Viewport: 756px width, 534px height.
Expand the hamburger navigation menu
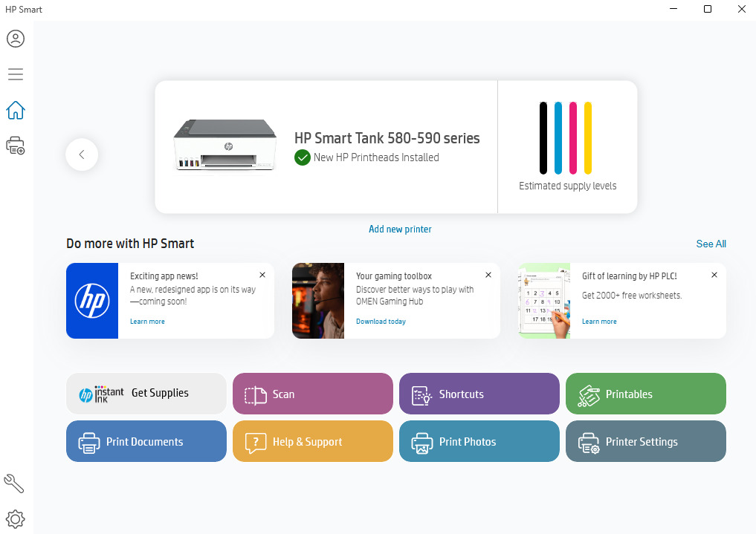coord(16,74)
